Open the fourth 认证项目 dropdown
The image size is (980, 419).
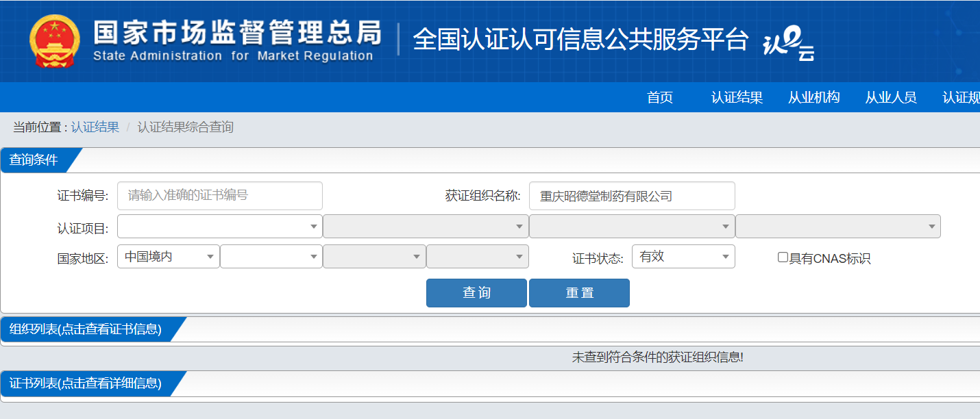[x=838, y=226]
